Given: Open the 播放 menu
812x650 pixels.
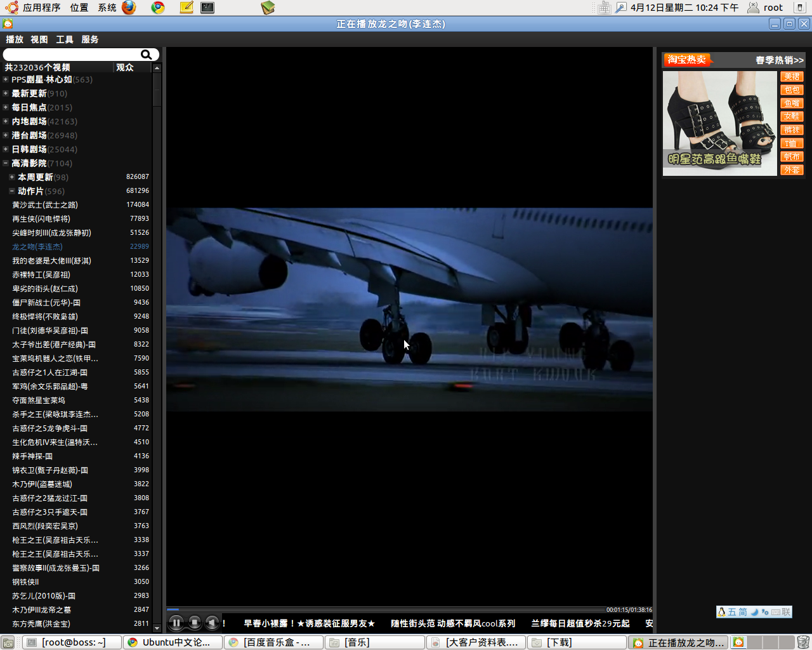Looking at the screenshot, I should pyautogui.click(x=15, y=39).
